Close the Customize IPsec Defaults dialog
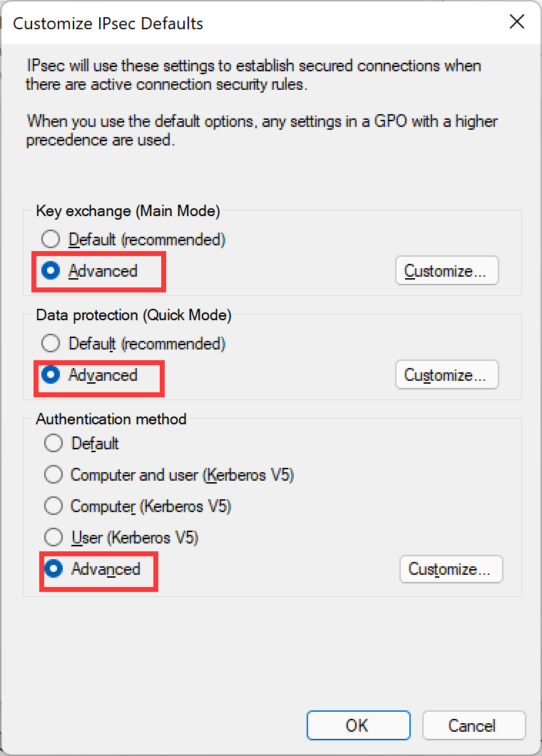542x756 pixels. pyautogui.click(x=517, y=22)
